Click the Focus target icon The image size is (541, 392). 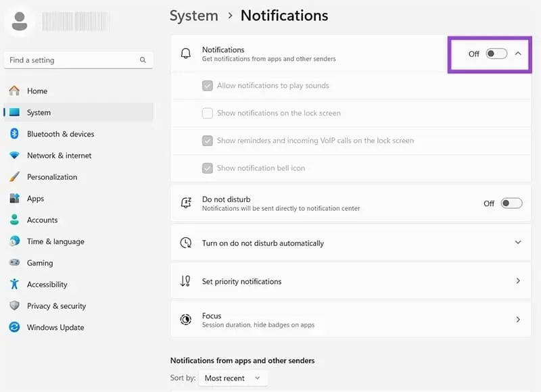point(185,320)
